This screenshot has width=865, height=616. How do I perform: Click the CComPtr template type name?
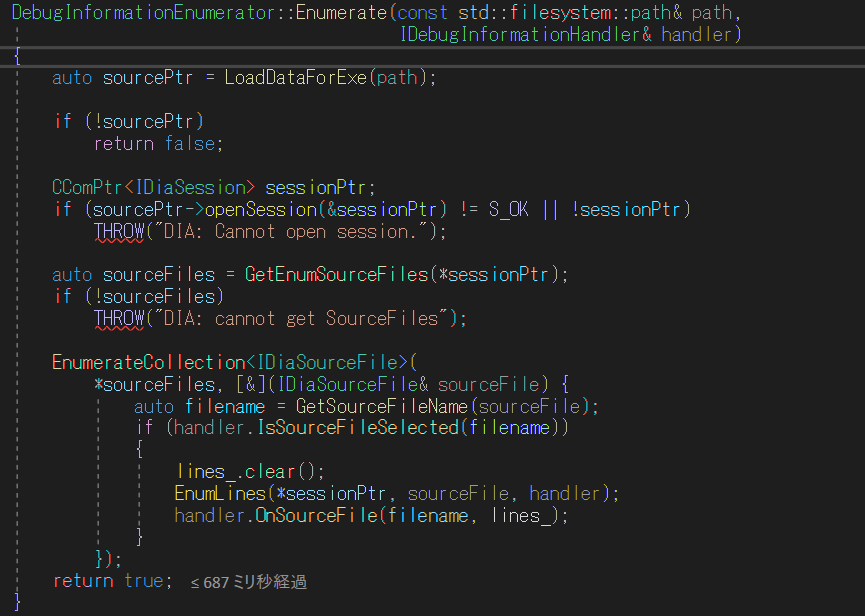[x=86, y=187]
